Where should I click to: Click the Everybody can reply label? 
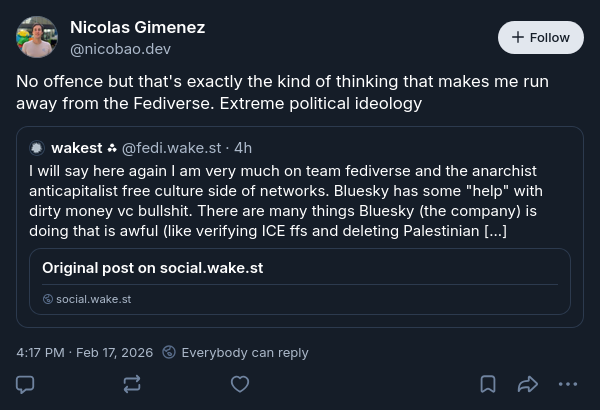point(245,352)
